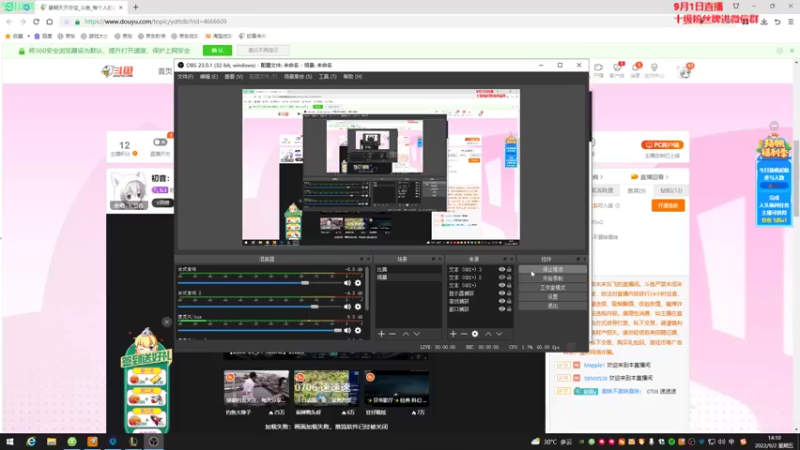Viewport: 800px width, 450px height.
Task: Open settings gear for 台式音响 2 channel
Action: point(358,307)
